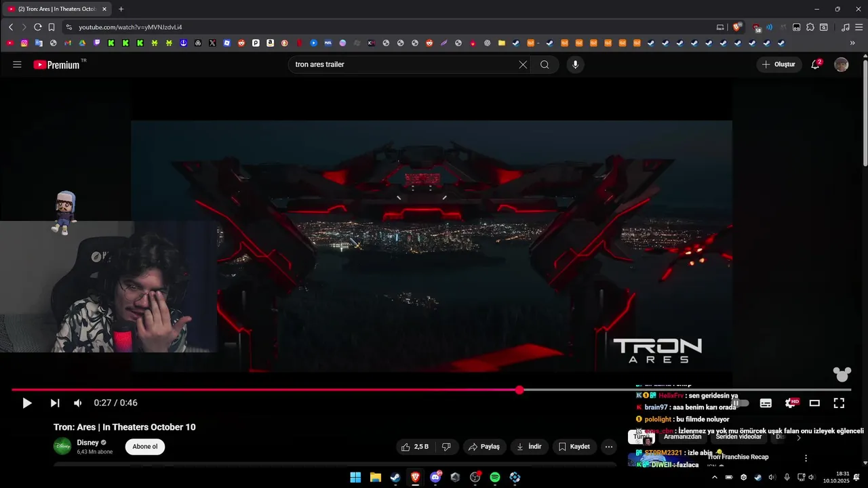Open options for Tron Franchise Recap video
The height and width of the screenshot is (488, 868).
click(x=806, y=458)
